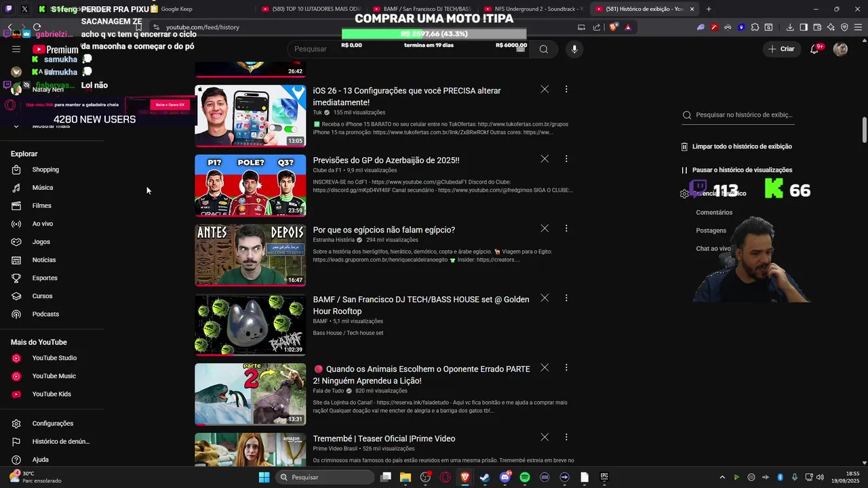This screenshot has height=488, width=868.
Task: Click the YouTube Premium logo
Action: coord(56,49)
